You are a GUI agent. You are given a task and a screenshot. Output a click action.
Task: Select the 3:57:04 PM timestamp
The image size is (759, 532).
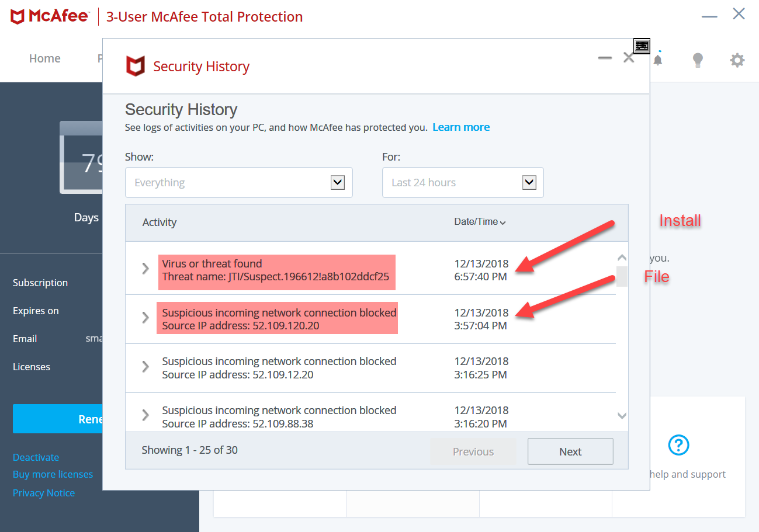[x=480, y=326]
